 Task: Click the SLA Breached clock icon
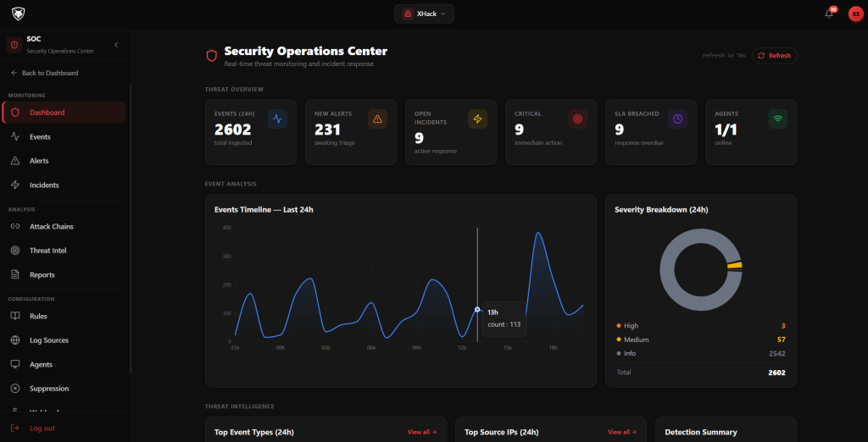[677, 119]
